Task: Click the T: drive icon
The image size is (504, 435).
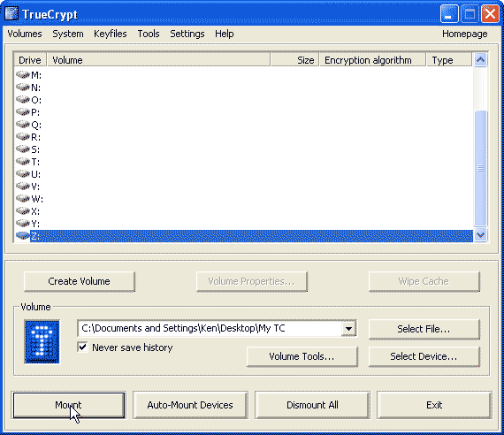Action: tap(23, 162)
